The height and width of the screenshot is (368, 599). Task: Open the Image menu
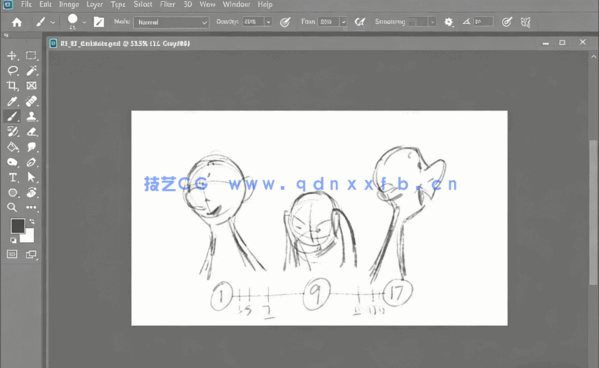(x=69, y=5)
